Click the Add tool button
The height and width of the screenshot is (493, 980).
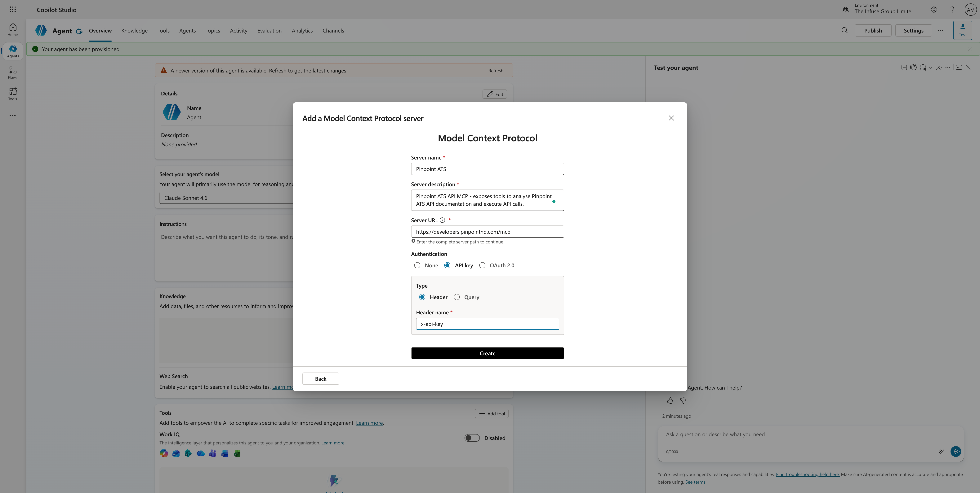tap(492, 414)
